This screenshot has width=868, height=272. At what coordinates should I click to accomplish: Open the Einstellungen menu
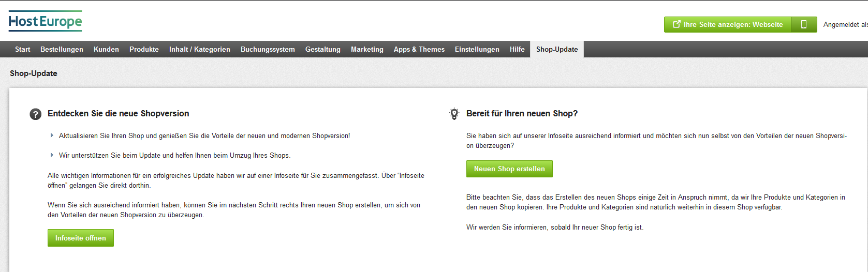[477, 49]
